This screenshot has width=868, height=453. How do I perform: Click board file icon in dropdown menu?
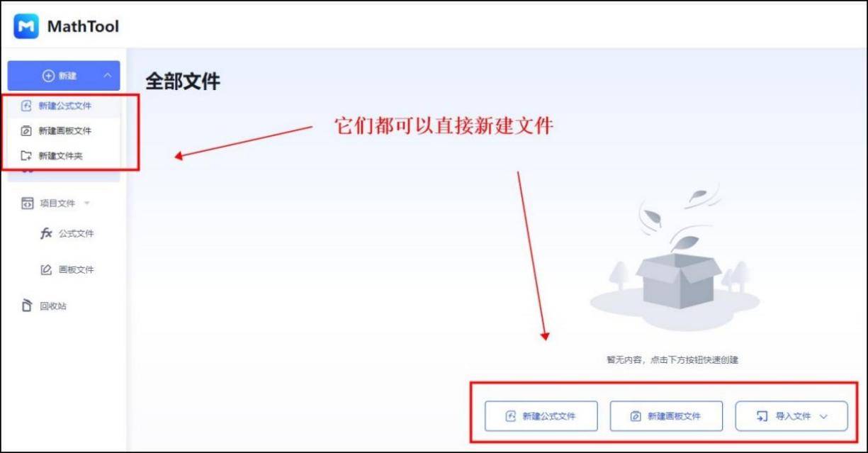[x=26, y=130]
